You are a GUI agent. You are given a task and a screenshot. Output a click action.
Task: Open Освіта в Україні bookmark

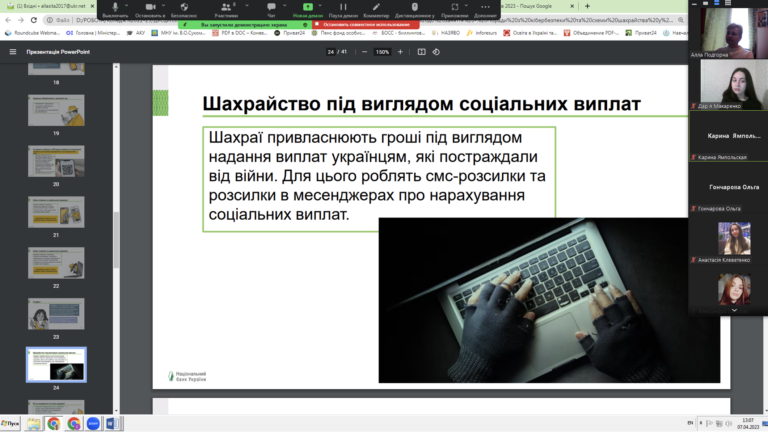tap(530, 33)
